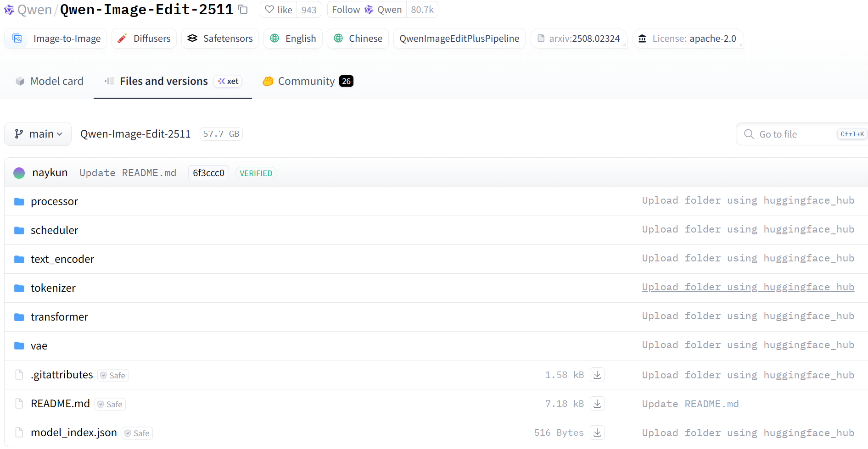The image size is (868, 449).
Task: Copy model name with the copy icon
Action: point(243,10)
